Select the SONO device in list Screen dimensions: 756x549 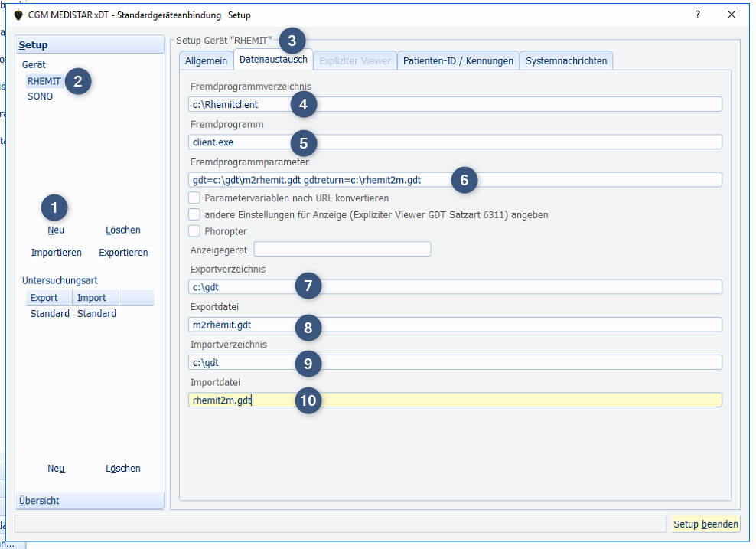[x=41, y=96]
